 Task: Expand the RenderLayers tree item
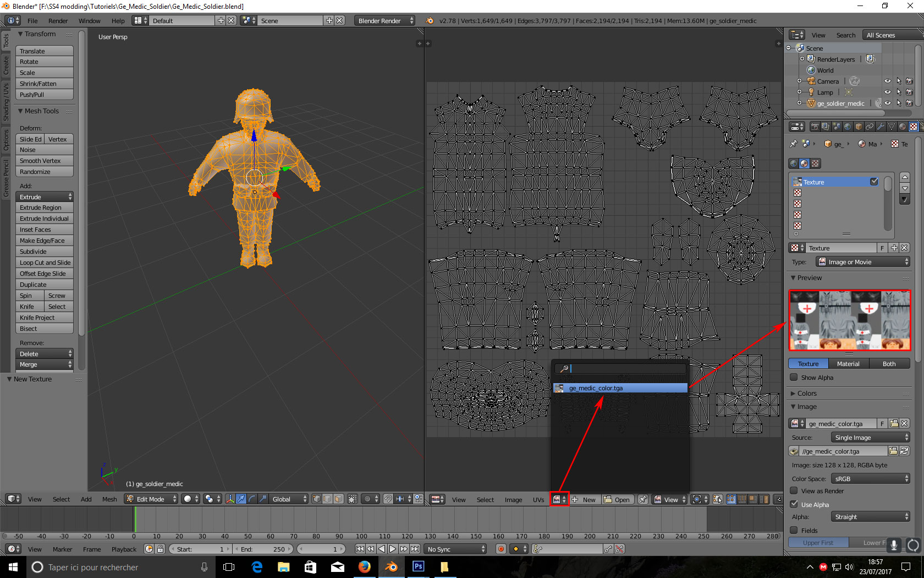802,59
